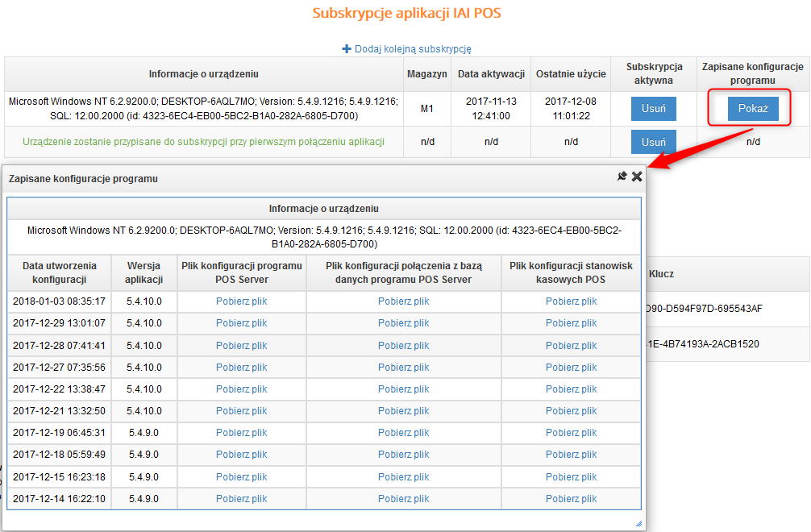Download POS Server config from 2017-12-28 07:41:41

coord(242,345)
